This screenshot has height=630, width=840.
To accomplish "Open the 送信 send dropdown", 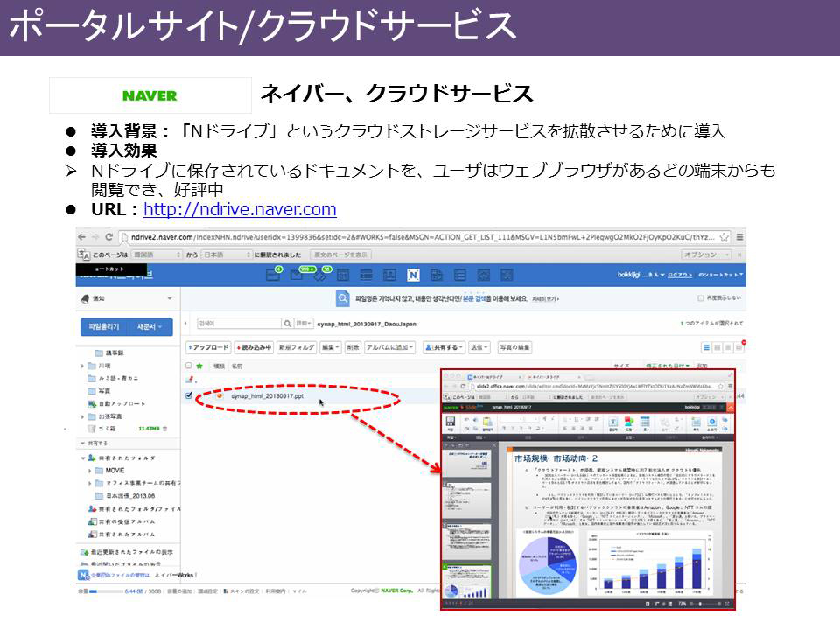I will [479, 347].
